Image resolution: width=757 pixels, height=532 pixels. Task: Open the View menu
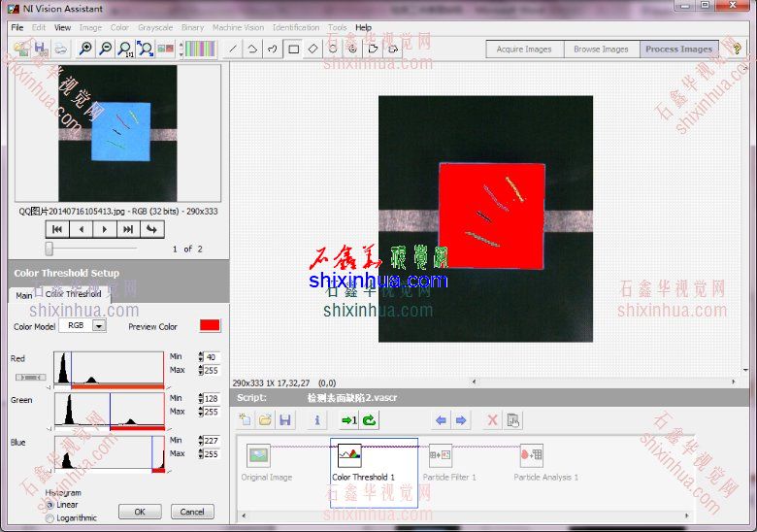tap(62, 27)
